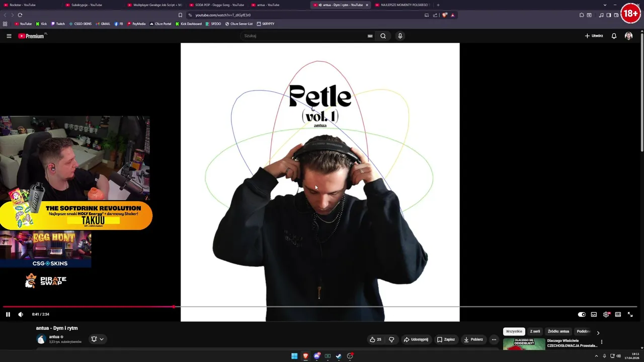644x362 pixels.
Task: Like the video with thumbs up
Action: coord(375,339)
